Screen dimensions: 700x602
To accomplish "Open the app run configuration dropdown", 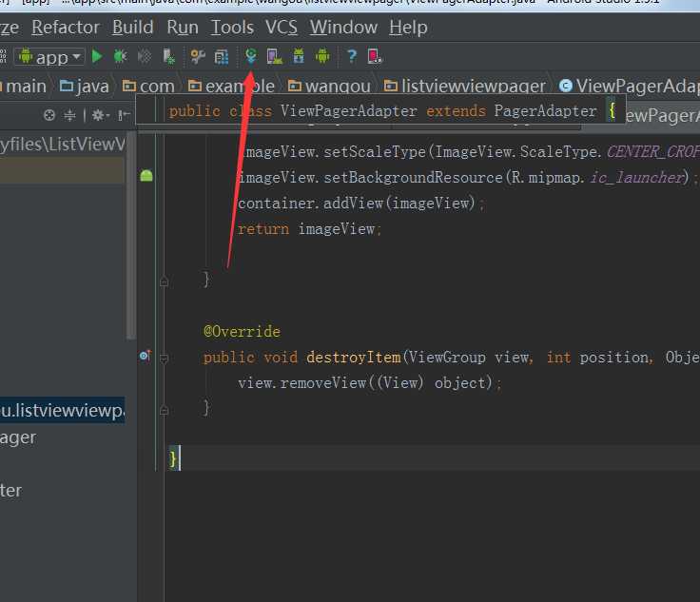I will (49, 57).
